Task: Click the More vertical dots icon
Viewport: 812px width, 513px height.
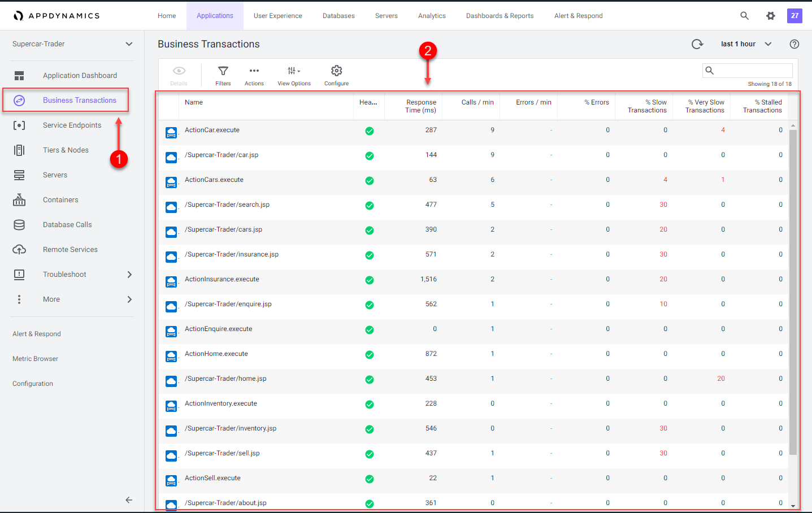Action: [19, 299]
